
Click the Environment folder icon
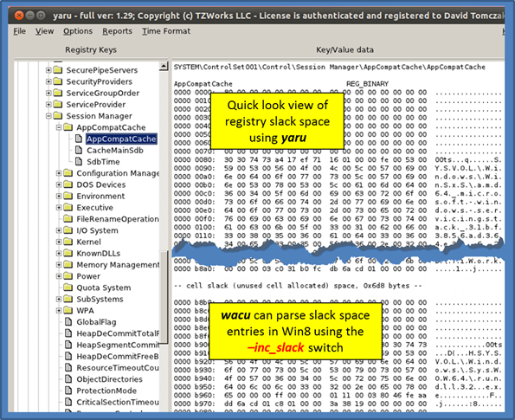click(68, 196)
